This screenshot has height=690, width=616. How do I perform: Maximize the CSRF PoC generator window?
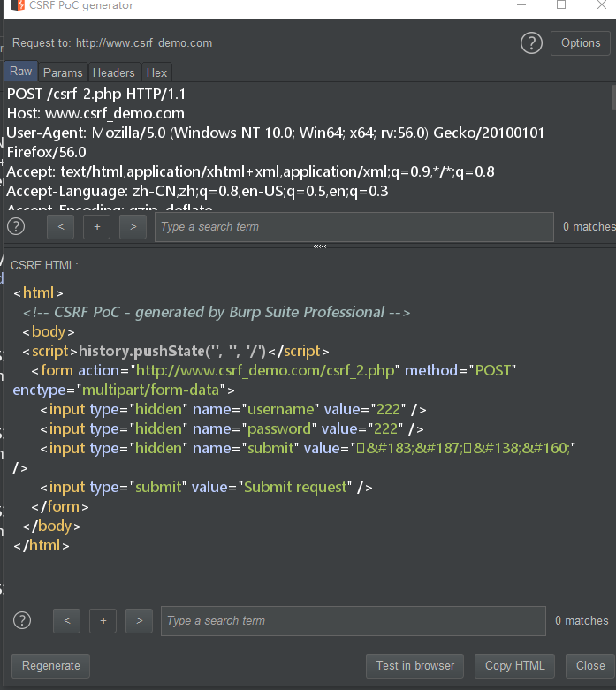[x=561, y=5]
